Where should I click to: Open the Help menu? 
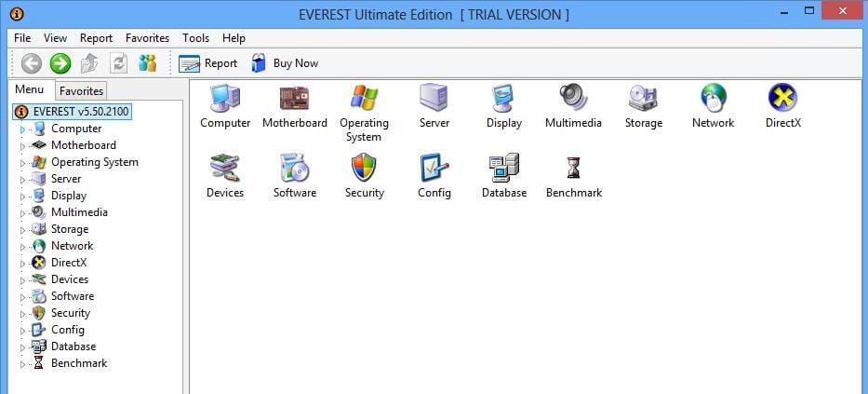click(234, 38)
